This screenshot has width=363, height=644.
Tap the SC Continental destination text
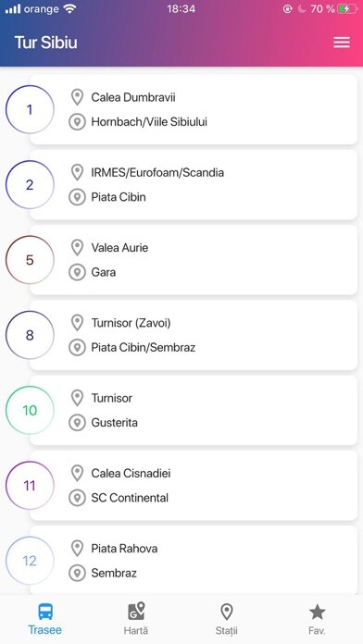(130, 498)
